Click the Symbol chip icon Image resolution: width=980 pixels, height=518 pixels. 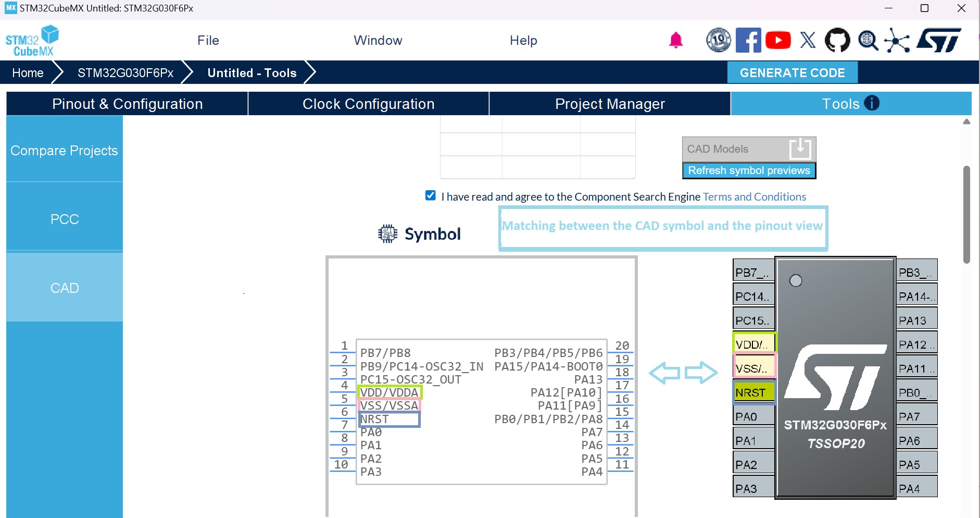(x=387, y=234)
